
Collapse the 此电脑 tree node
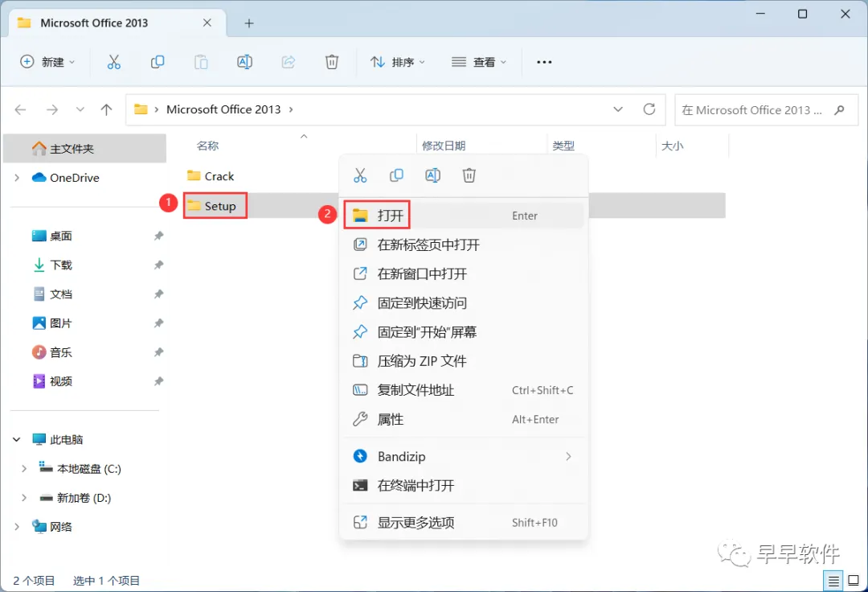[x=17, y=440]
